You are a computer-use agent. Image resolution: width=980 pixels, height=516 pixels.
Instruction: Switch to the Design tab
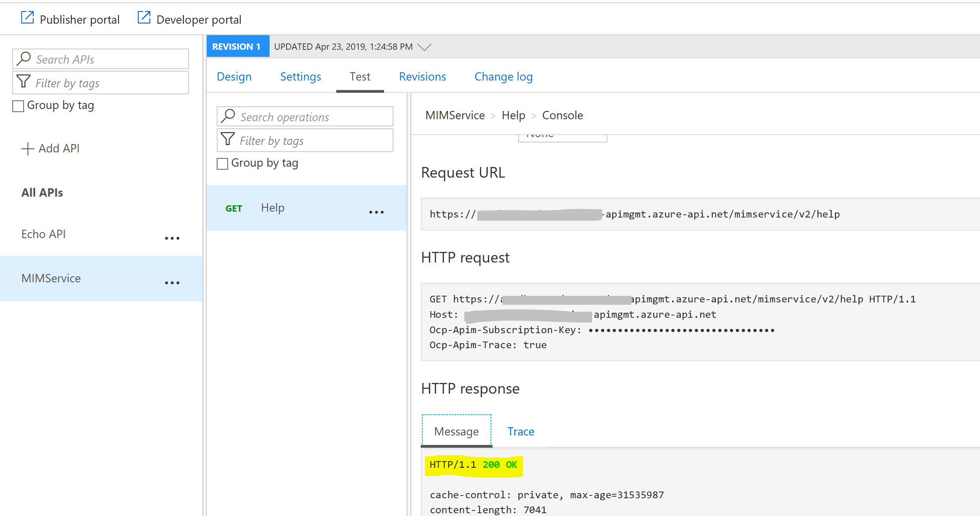click(234, 77)
